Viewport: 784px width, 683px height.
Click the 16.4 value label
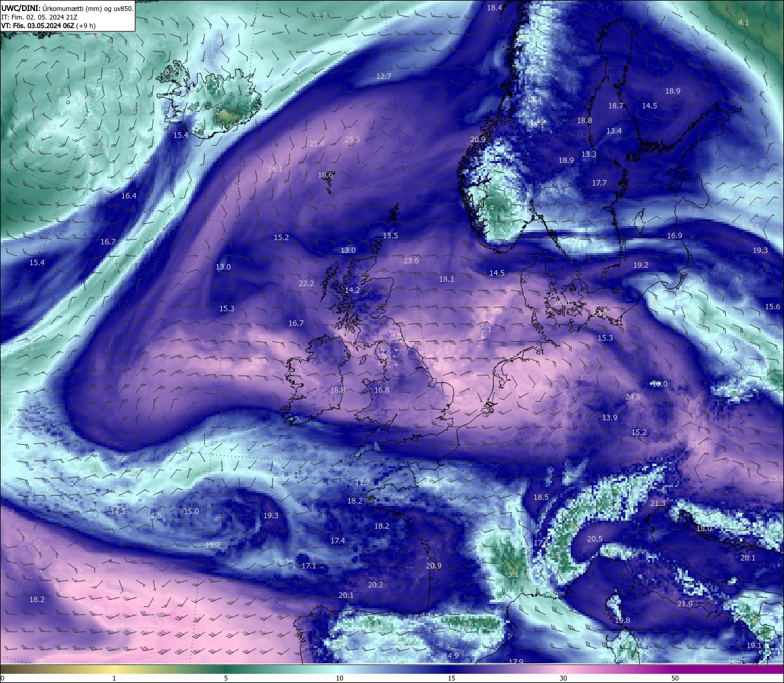129,196
